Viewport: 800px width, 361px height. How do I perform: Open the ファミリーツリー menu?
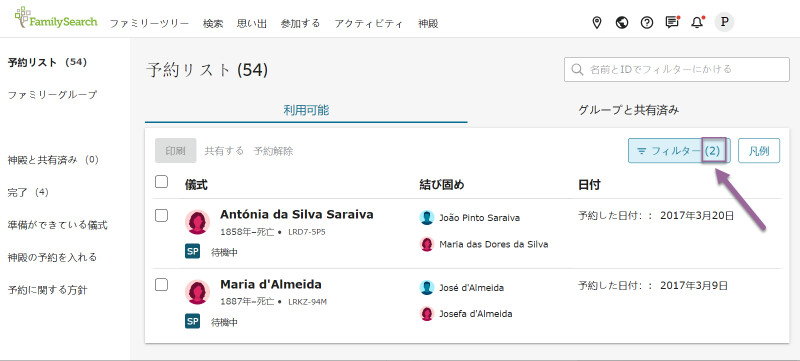[149, 23]
